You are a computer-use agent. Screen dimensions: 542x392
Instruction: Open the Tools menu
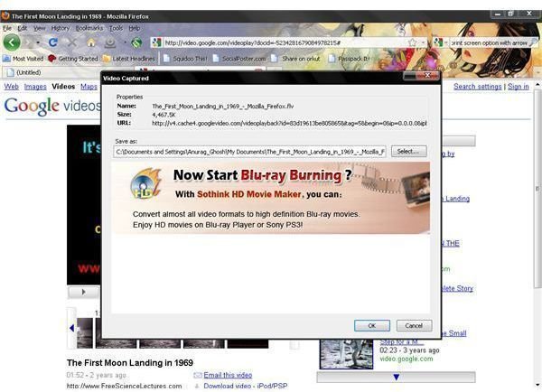[117, 28]
